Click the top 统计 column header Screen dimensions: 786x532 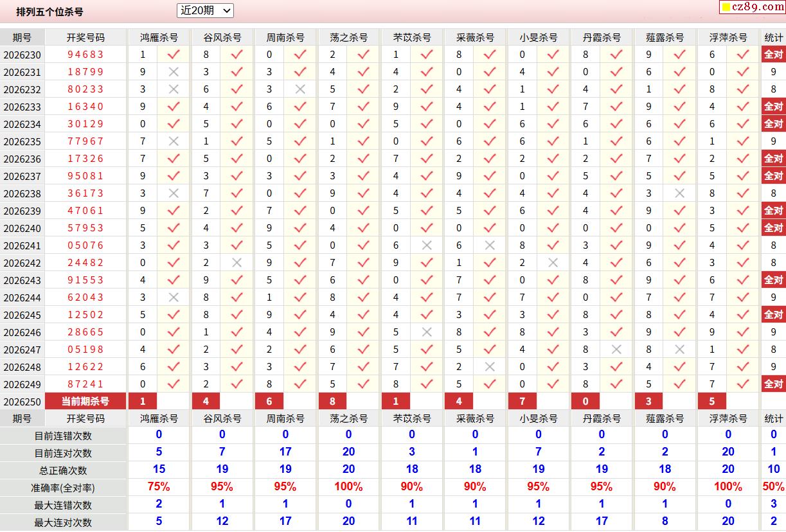coord(774,37)
